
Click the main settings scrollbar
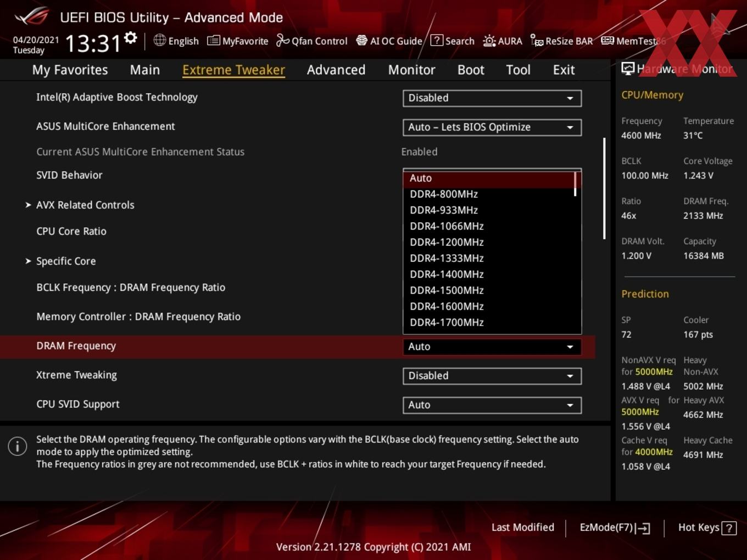click(604, 188)
